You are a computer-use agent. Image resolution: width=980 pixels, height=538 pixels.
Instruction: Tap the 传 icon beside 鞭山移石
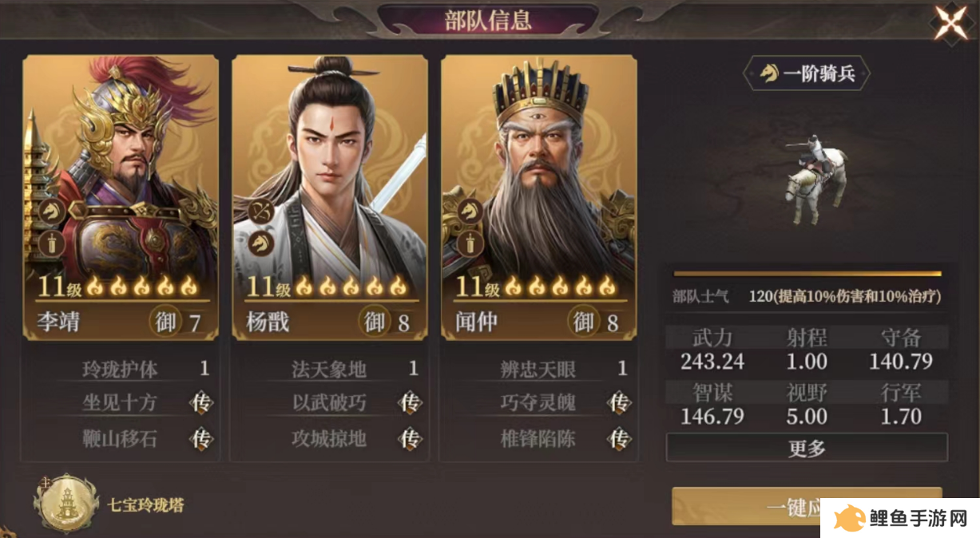(201, 438)
